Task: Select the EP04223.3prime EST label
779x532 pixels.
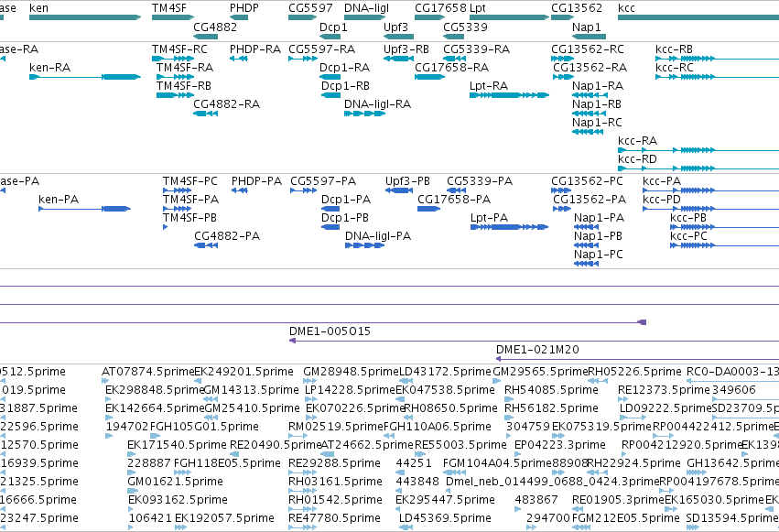Action: point(560,445)
